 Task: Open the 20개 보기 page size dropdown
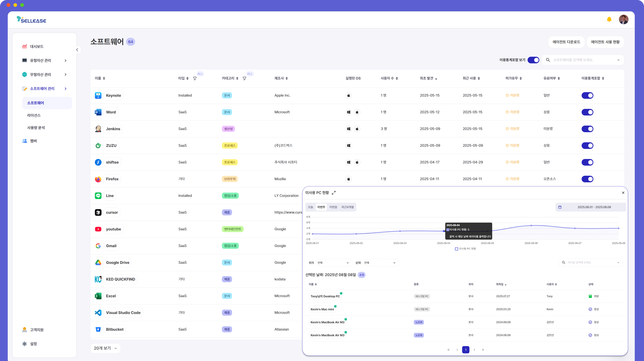(105, 348)
